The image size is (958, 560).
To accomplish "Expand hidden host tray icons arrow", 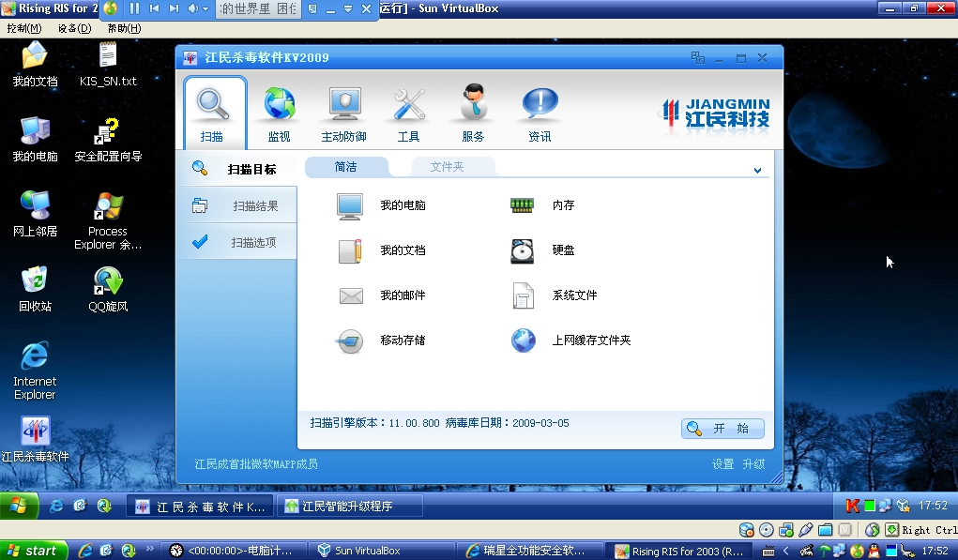I will [785, 552].
